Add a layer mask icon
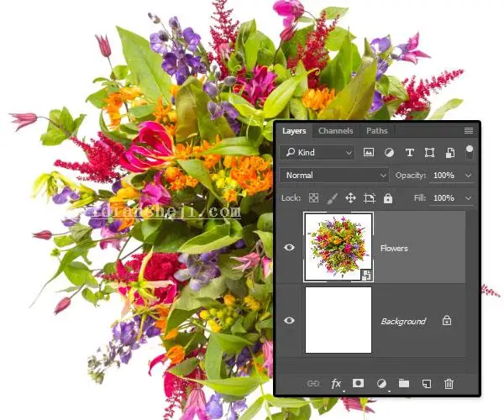The height and width of the screenshot is (420, 504). pos(358,383)
